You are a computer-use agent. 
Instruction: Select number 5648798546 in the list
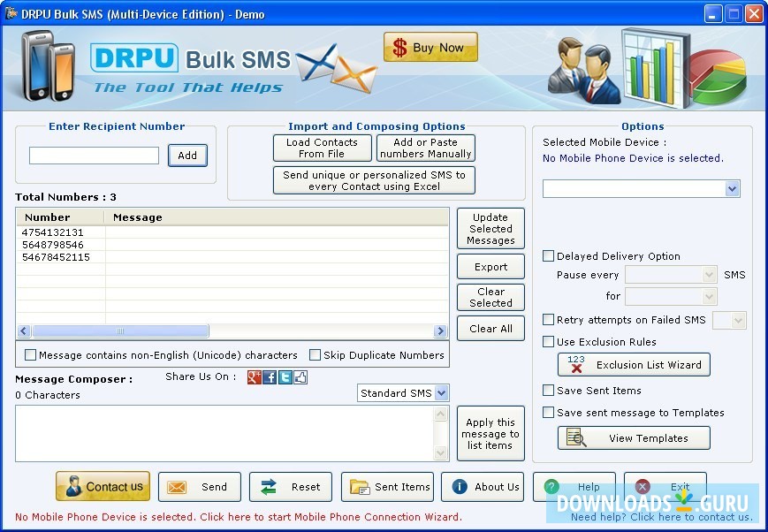pyautogui.click(x=53, y=245)
